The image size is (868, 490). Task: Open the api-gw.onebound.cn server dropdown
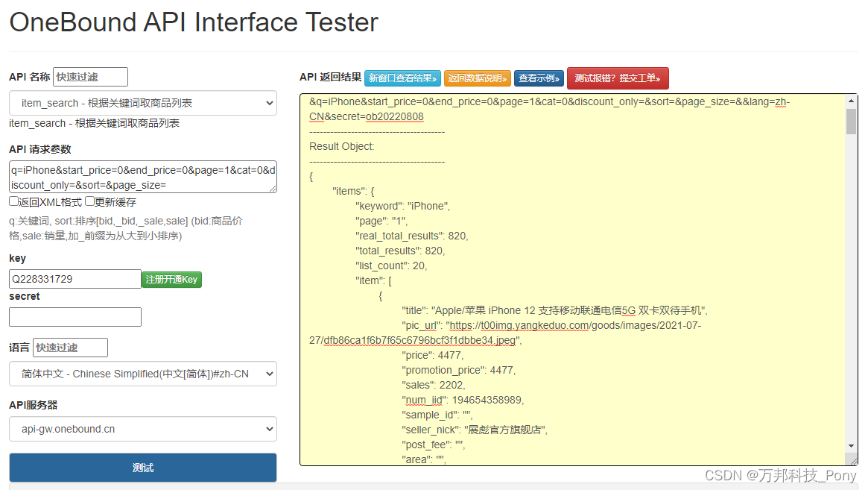pos(143,429)
